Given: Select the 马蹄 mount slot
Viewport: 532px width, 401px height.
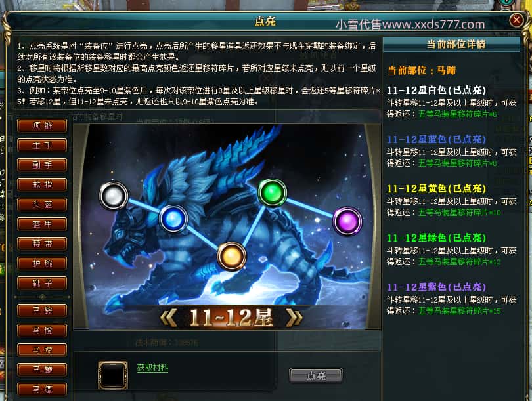Looking at the screenshot, I should click(x=42, y=350).
